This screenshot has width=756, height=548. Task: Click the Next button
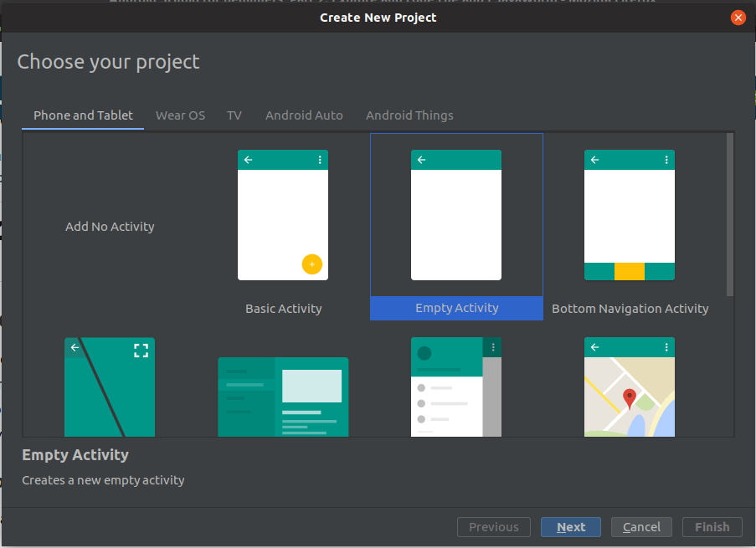[x=570, y=527]
